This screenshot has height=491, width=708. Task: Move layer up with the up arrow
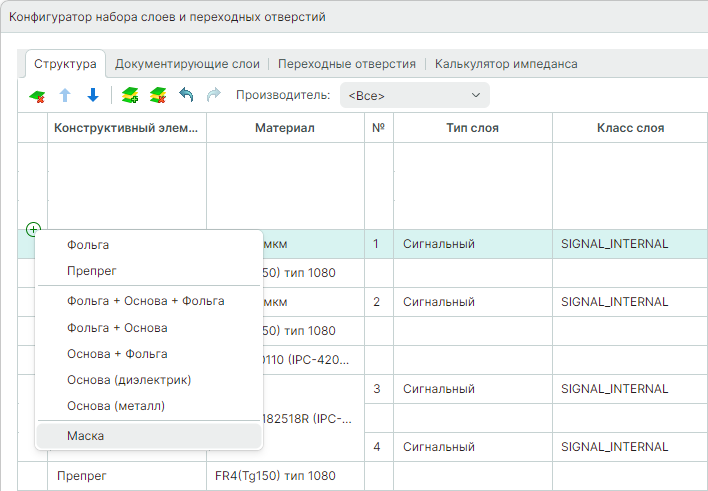66,96
